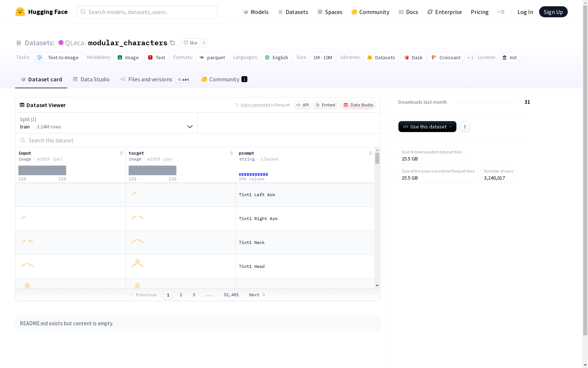Click the Datasets breadcrumb icon
The image size is (588, 368).
pos(19,43)
